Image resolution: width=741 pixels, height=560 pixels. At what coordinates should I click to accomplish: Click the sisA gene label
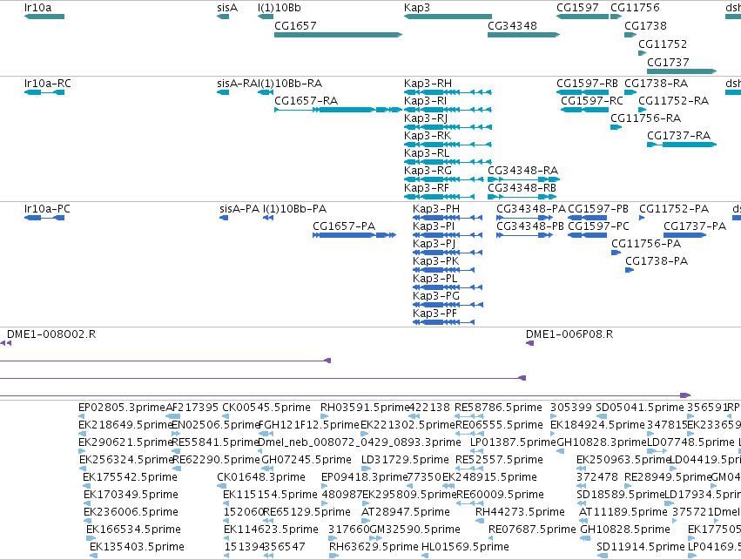pos(227,8)
